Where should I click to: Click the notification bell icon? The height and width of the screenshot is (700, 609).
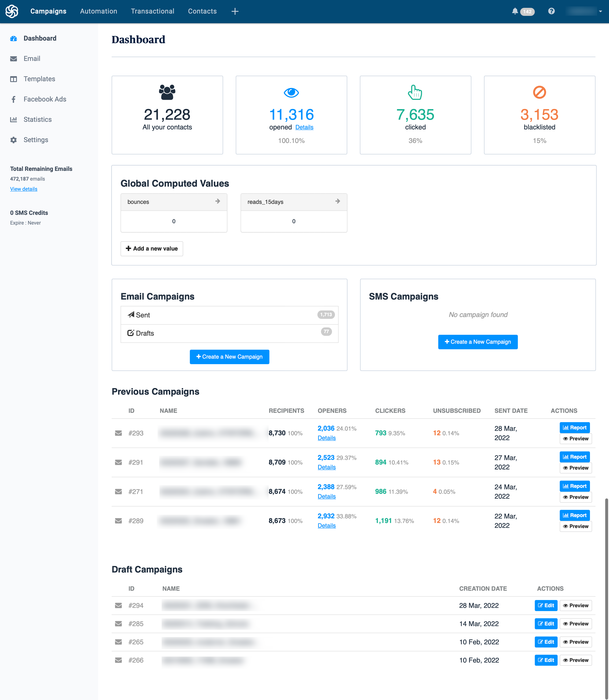(x=515, y=11)
